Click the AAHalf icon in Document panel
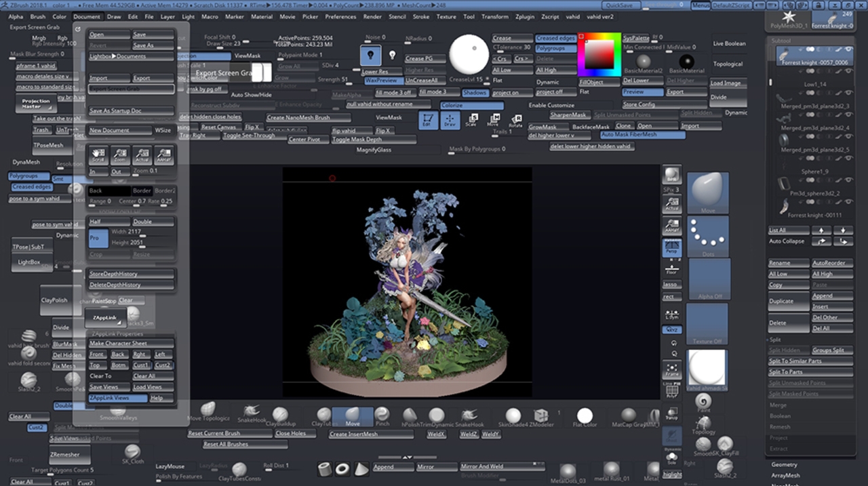 tap(164, 156)
